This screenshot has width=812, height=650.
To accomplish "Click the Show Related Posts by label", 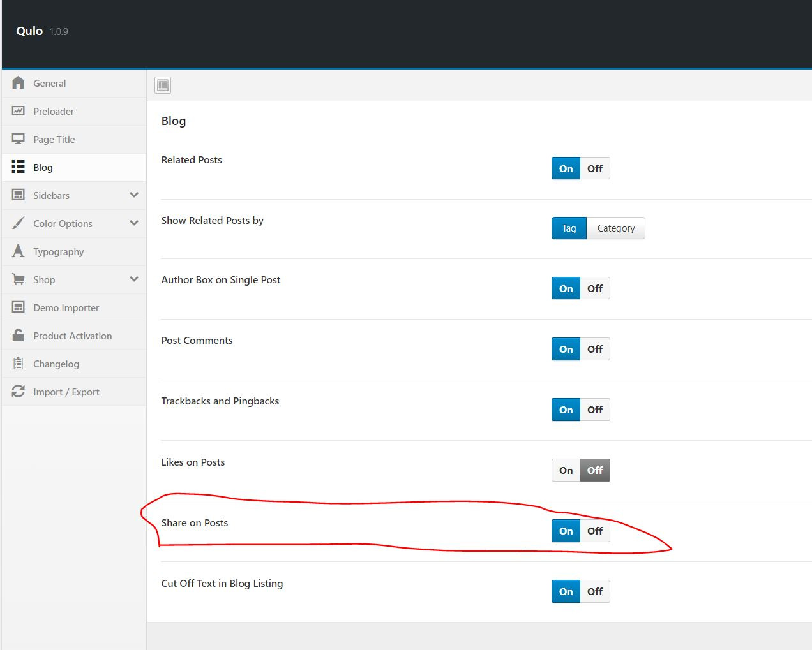I will 212,221.
